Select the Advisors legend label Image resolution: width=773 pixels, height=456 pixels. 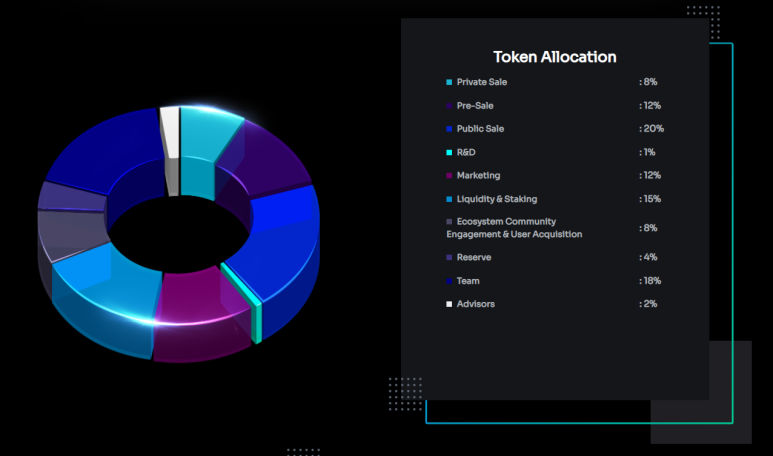[x=475, y=304]
